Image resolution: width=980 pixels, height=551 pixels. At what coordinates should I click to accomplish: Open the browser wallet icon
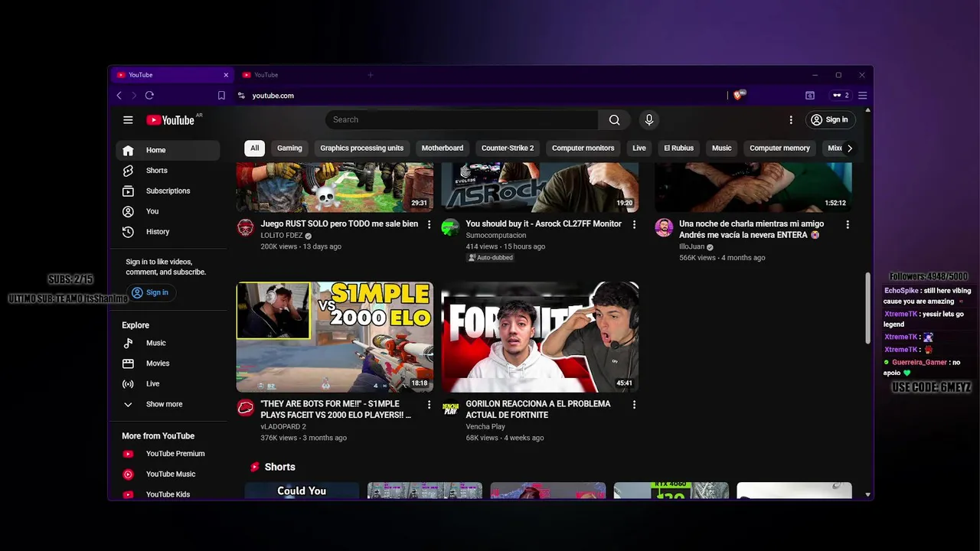click(810, 96)
